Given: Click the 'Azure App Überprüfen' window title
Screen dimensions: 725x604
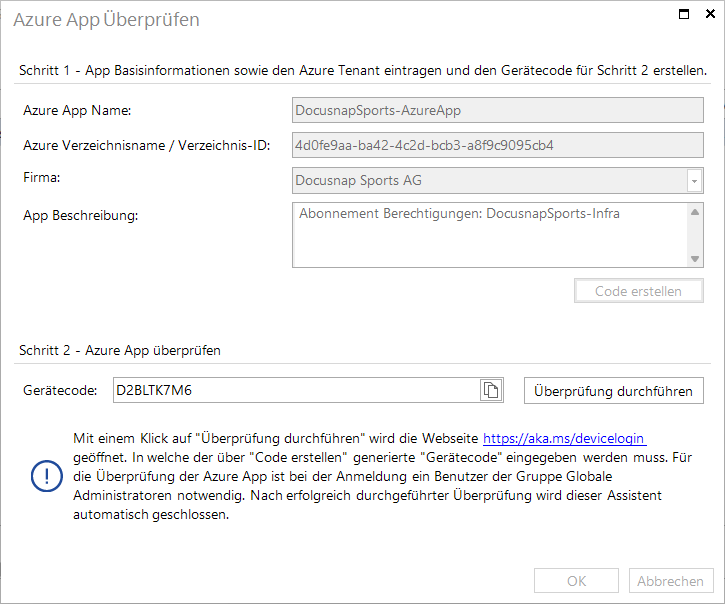Looking at the screenshot, I should pos(106,20).
